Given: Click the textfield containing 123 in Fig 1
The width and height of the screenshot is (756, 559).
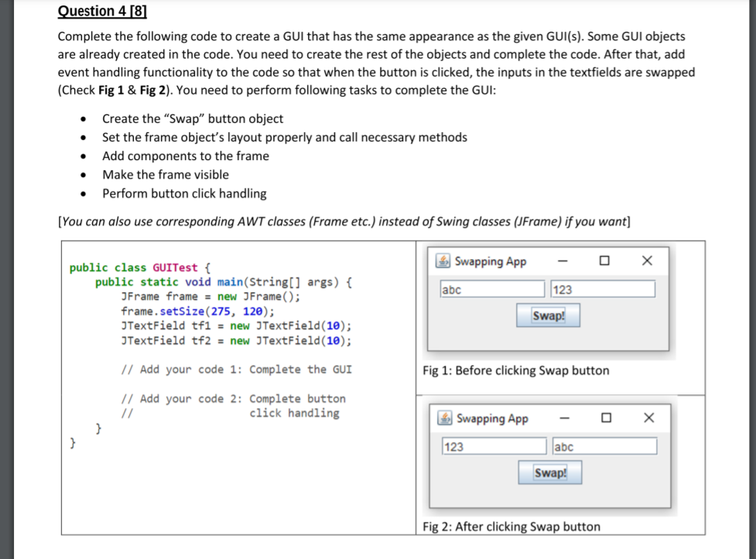Looking at the screenshot, I should point(604,288).
